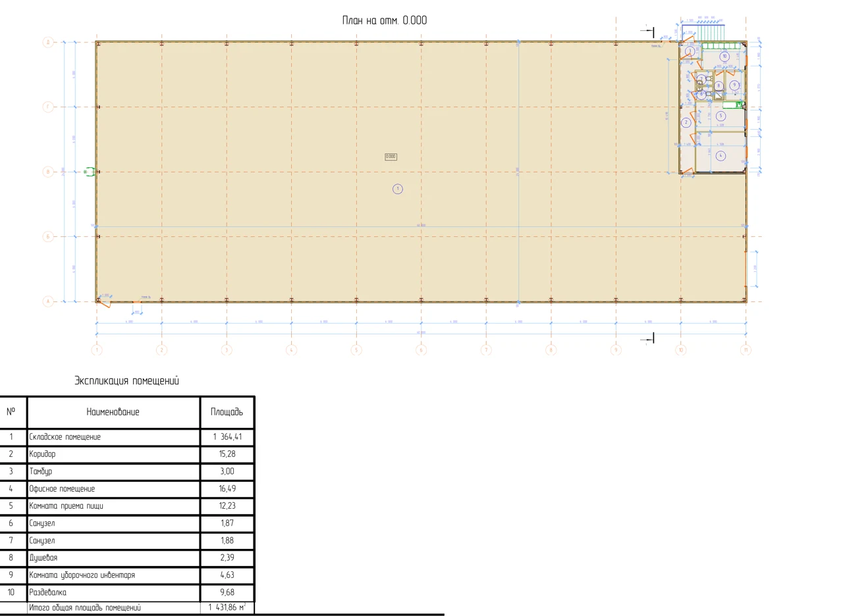Select the 'Коридор' row name
The height and width of the screenshot is (616, 843).
pyautogui.click(x=42, y=454)
